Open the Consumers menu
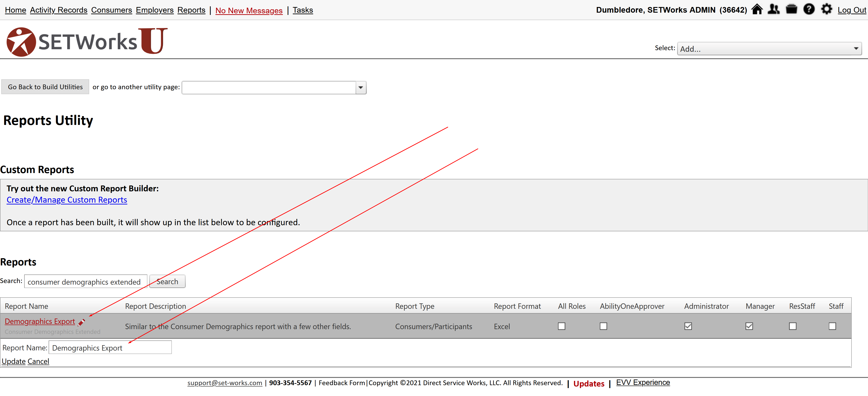This screenshot has height=396, width=868. (x=111, y=10)
